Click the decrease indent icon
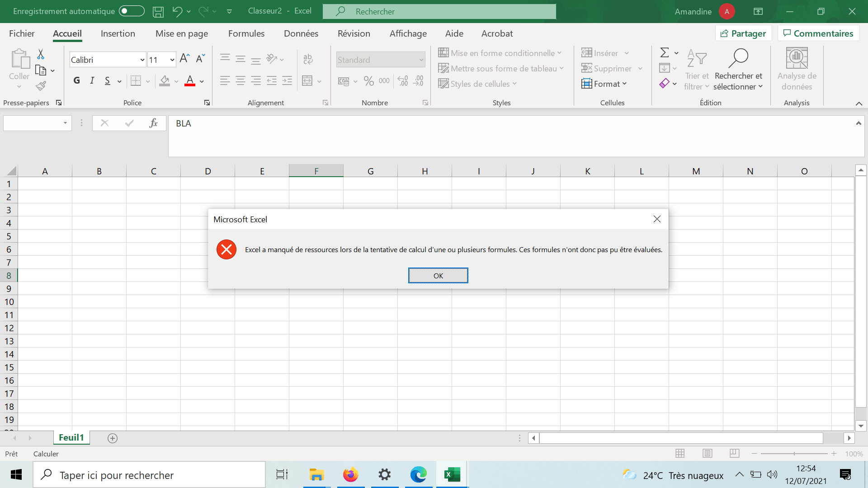The image size is (868, 488). click(272, 81)
